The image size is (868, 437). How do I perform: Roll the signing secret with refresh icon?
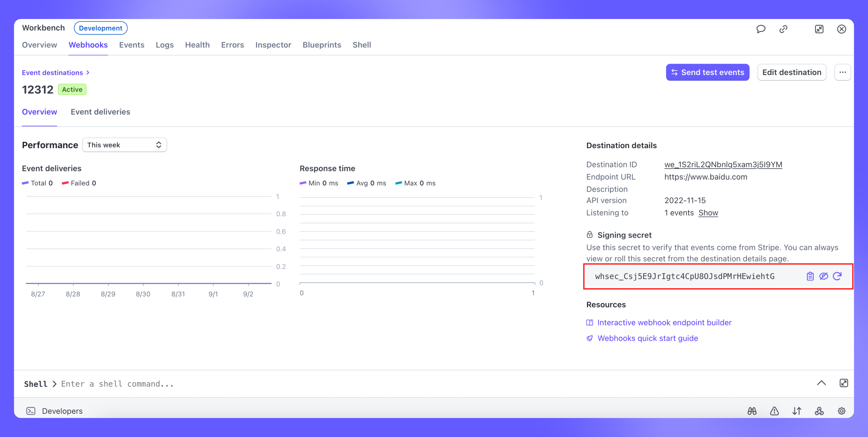pos(837,276)
